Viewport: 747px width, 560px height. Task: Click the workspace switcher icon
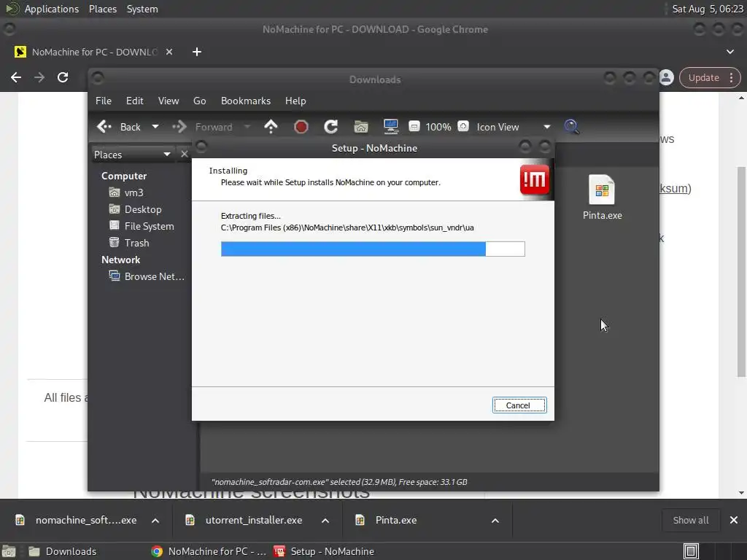(x=691, y=551)
